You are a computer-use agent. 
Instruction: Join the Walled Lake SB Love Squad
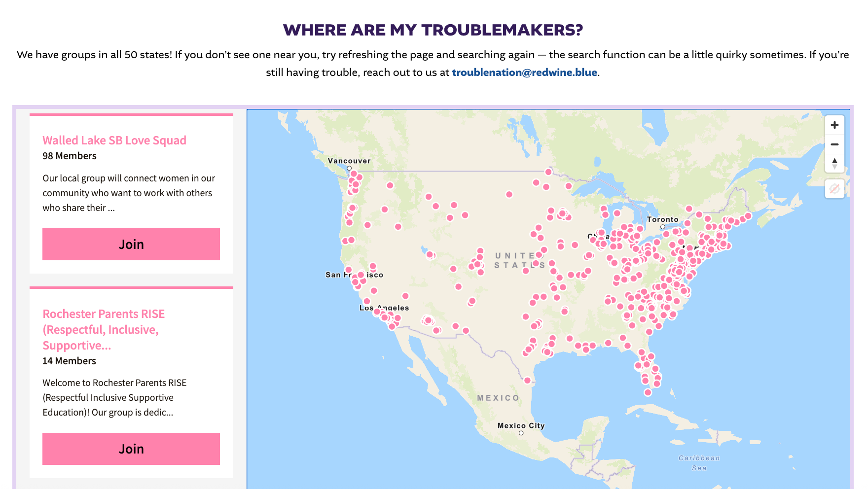(131, 244)
